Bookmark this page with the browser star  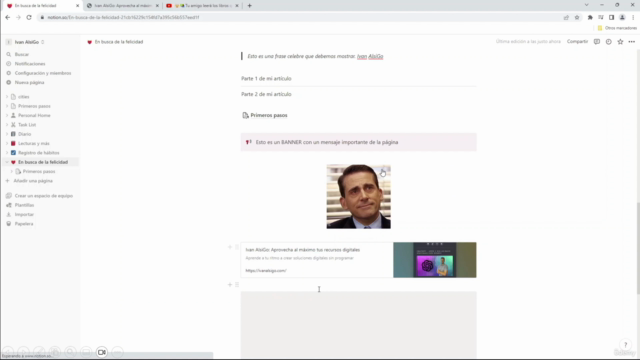(x=577, y=18)
